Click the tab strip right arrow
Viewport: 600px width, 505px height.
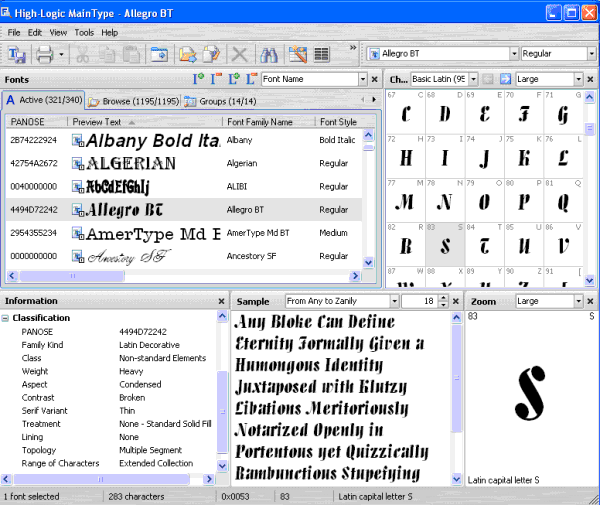point(374,100)
